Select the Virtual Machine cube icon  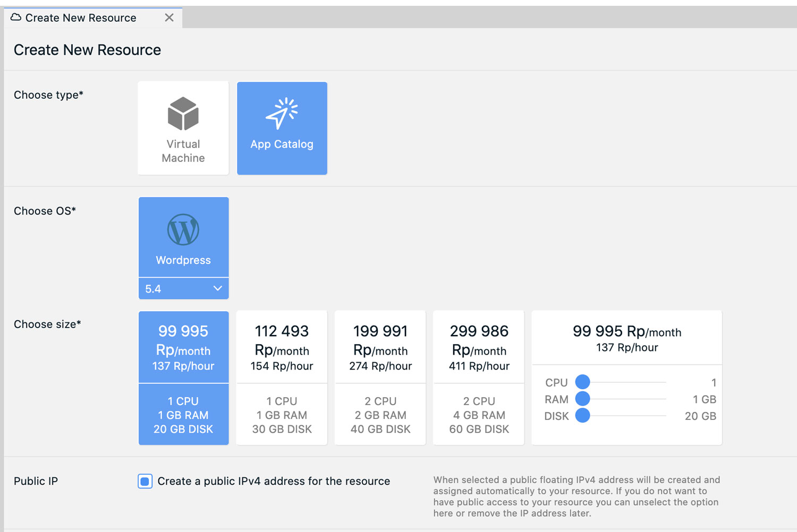[x=183, y=113]
